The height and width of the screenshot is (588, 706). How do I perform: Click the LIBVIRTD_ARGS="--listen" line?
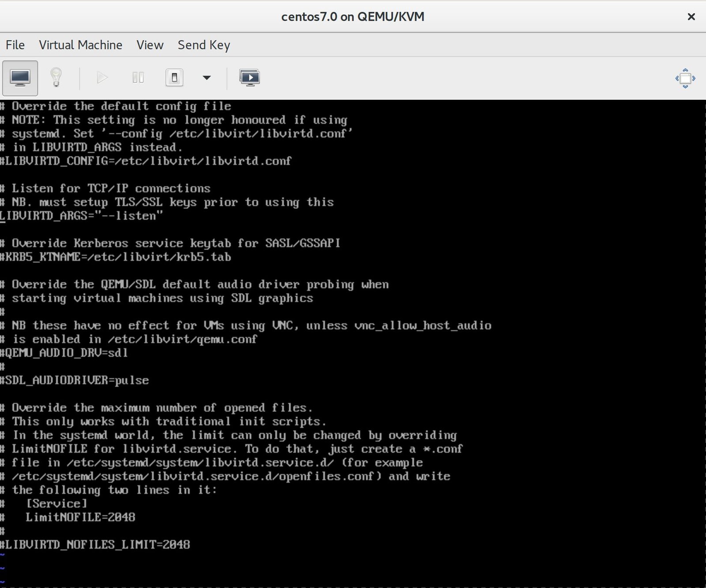click(x=82, y=216)
